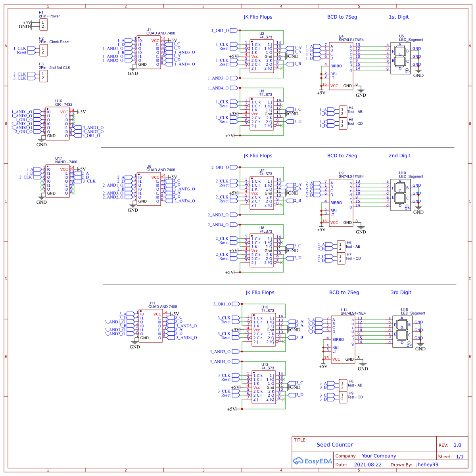Select the U16 OR-7432 gate symbol
Viewport: 476px width, 476px height.
(x=58, y=123)
